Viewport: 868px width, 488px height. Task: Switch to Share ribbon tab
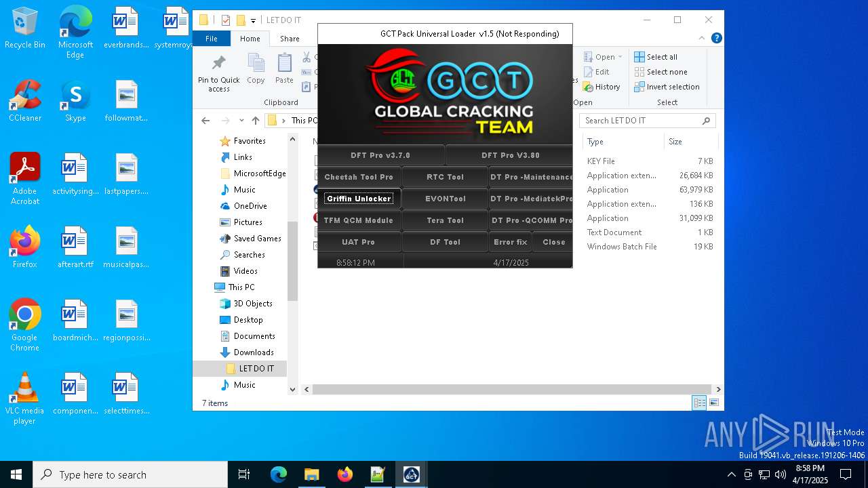(x=290, y=39)
